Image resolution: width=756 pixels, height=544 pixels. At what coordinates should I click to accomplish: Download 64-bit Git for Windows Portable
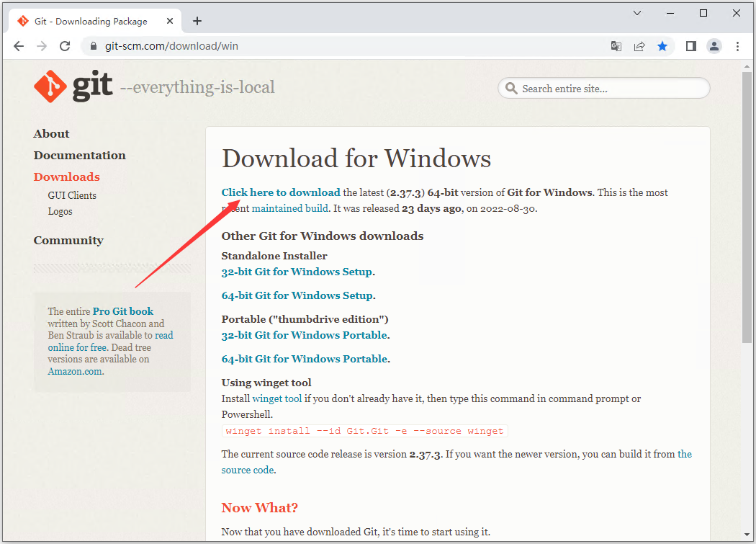pyautogui.click(x=305, y=359)
